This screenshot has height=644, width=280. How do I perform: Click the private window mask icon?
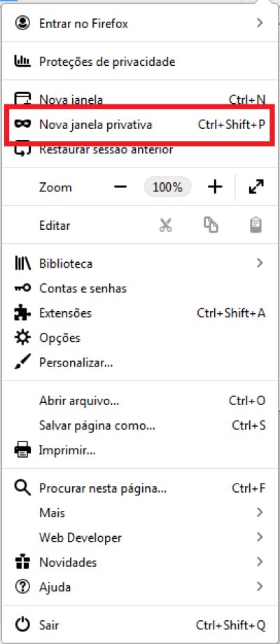22,124
